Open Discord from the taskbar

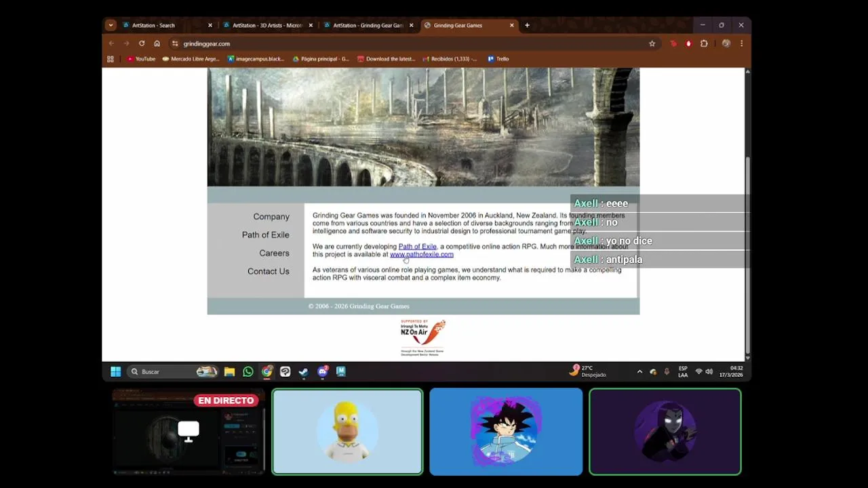(323, 371)
